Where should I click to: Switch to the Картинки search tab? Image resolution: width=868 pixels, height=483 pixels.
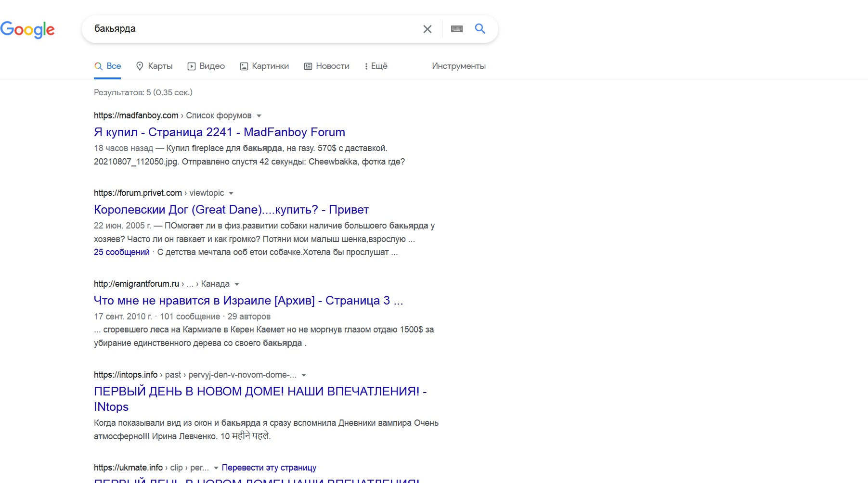click(x=270, y=66)
